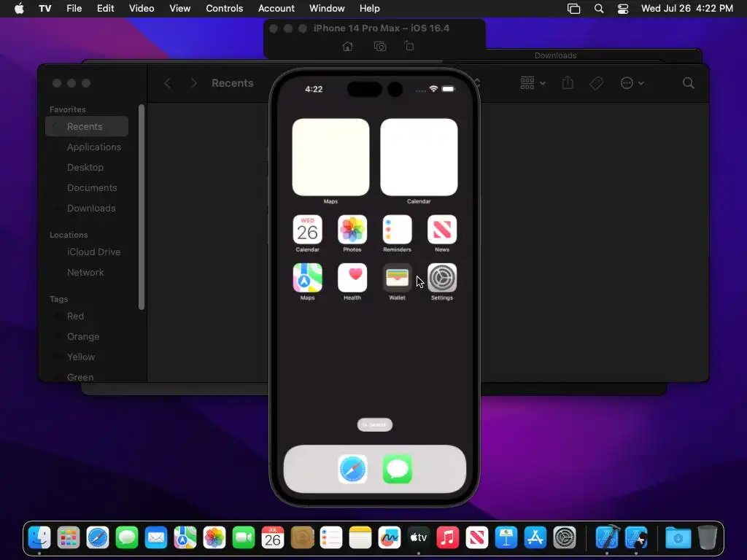The width and height of the screenshot is (747, 560).
Task: Open Spotlight search in the menu bar
Action: [599, 9]
